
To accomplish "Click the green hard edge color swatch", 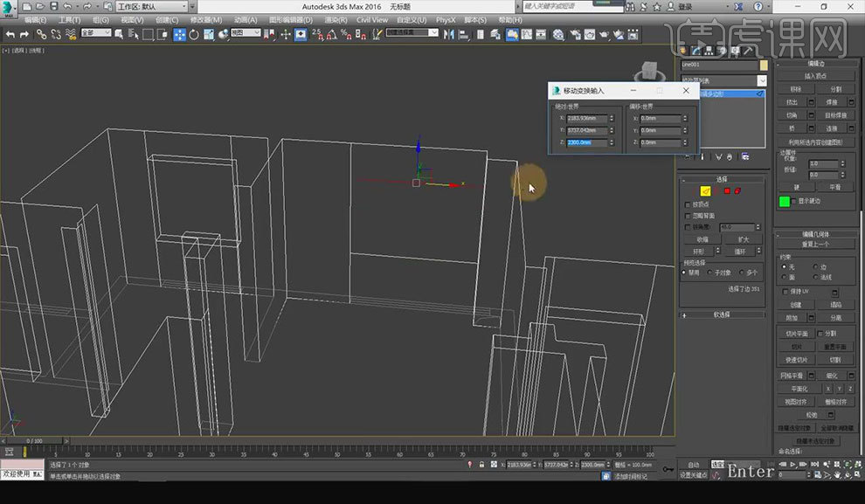I will [785, 202].
